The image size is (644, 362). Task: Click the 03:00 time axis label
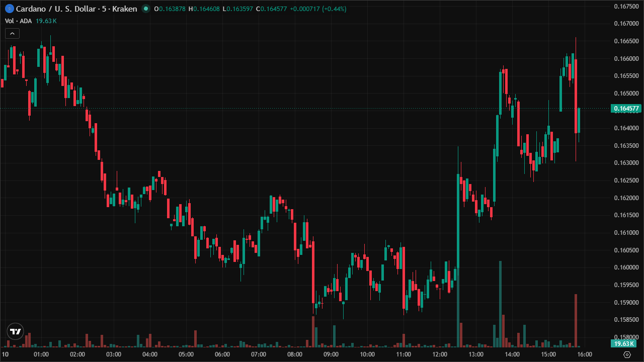[x=114, y=354]
